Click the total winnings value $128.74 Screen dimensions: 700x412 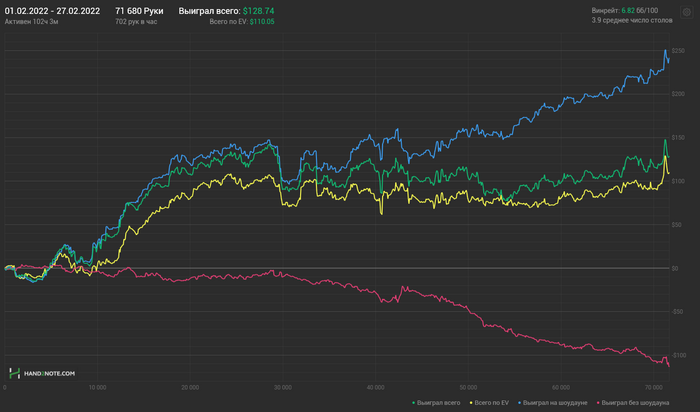(258, 11)
